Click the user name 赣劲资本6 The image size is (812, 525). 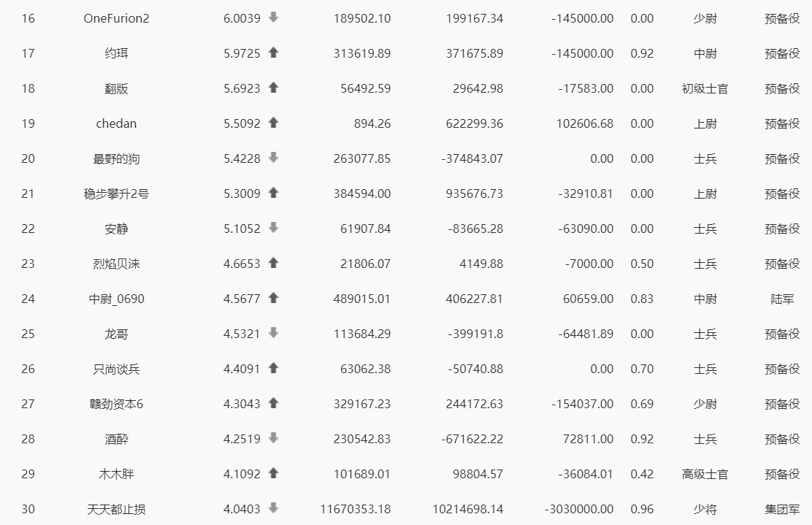pyautogui.click(x=117, y=405)
